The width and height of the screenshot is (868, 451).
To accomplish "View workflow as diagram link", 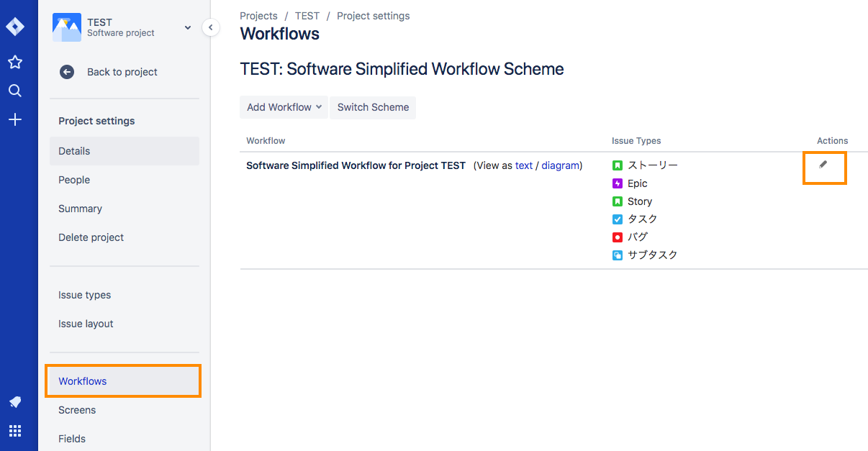I will (x=560, y=165).
